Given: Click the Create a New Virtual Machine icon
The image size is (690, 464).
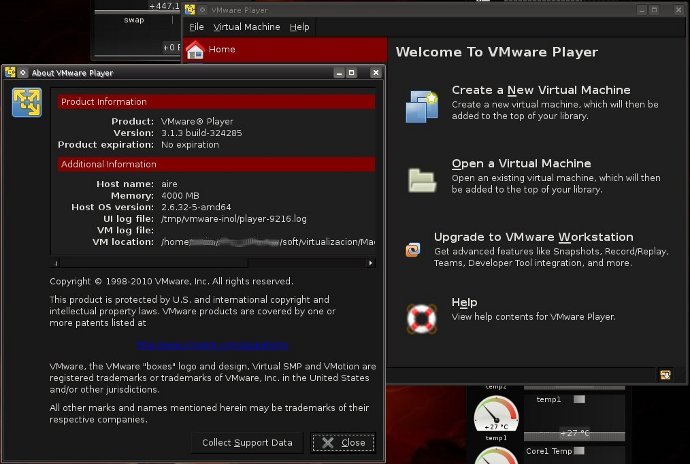Looking at the screenshot, I should point(422,106).
